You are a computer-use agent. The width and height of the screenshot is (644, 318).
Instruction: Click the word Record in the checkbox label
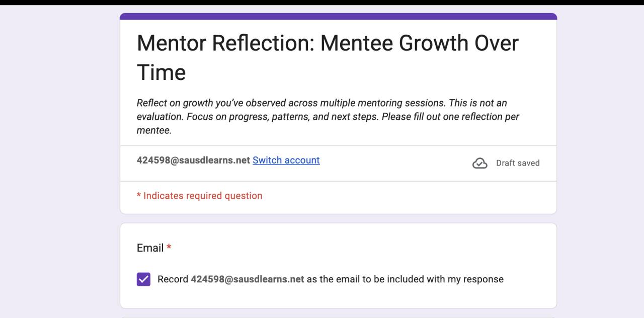[173, 279]
